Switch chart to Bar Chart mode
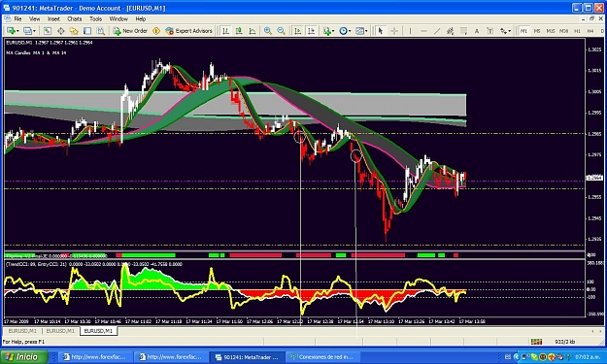This screenshot has height=364, width=607. tap(225, 31)
